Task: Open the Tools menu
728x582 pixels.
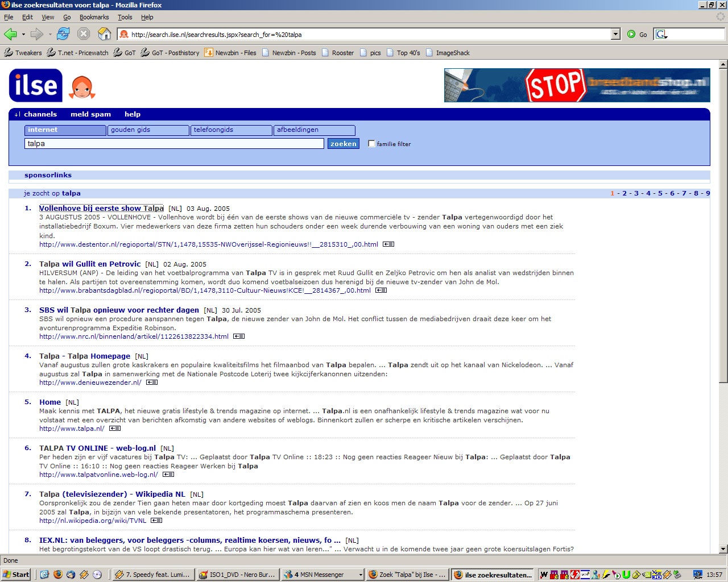Action: click(x=125, y=17)
